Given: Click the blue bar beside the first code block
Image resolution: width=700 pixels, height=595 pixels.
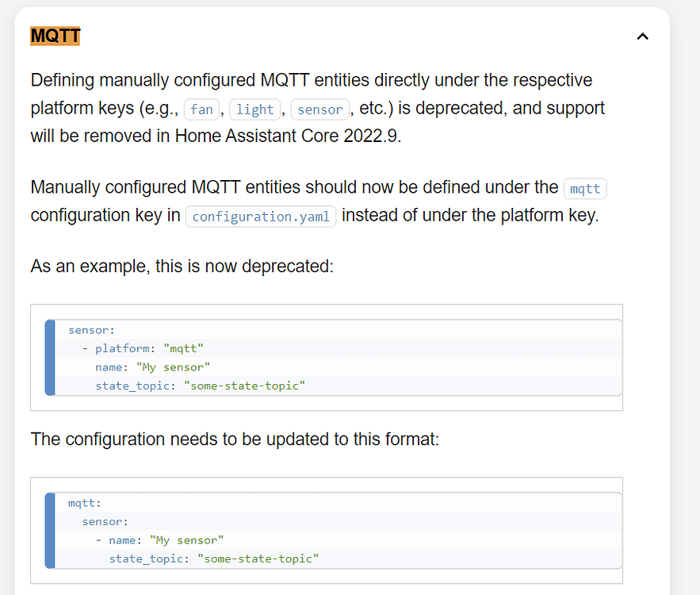Looking at the screenshot, I should point(49,358).
